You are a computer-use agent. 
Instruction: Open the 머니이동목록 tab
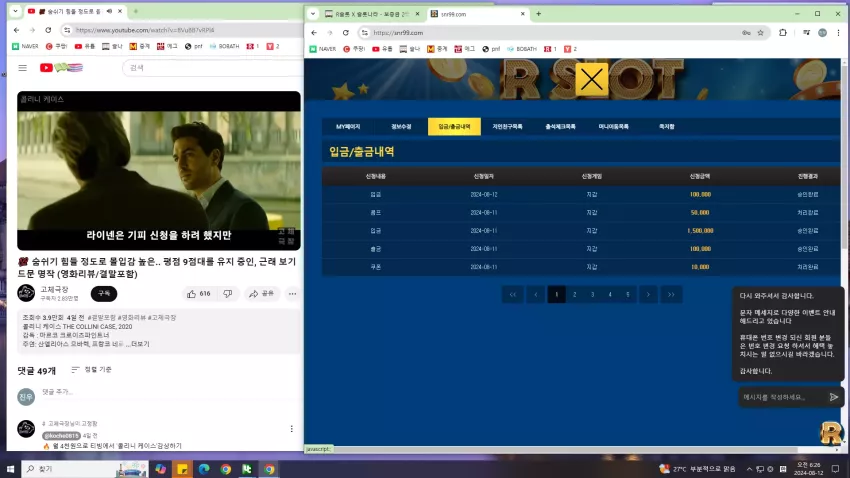(x=614, y=127)
